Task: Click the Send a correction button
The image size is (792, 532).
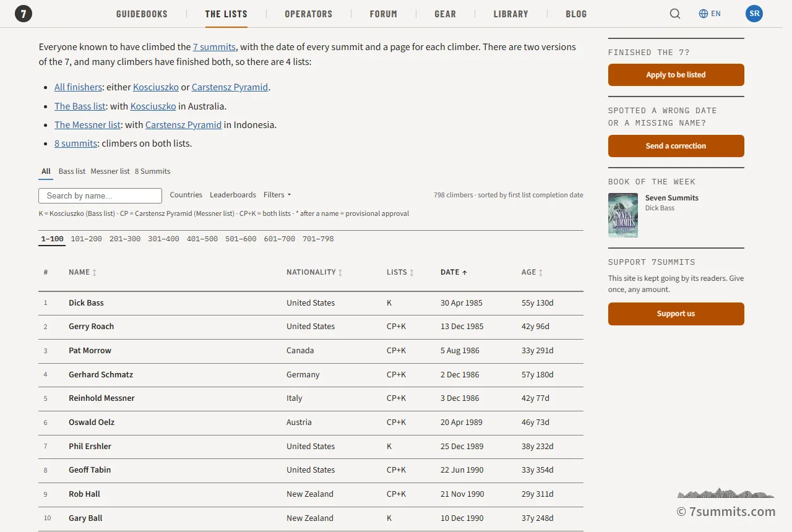Action: coord(676,146)
